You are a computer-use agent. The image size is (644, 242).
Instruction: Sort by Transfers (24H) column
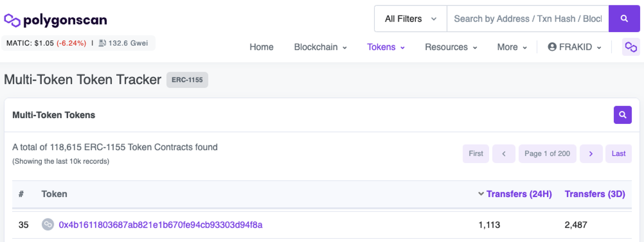(x=519, y=194)
